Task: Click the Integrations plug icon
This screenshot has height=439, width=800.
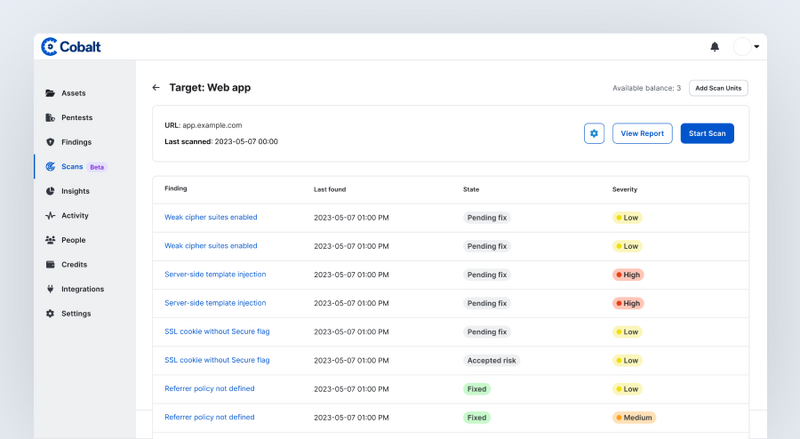Action: 50,289
